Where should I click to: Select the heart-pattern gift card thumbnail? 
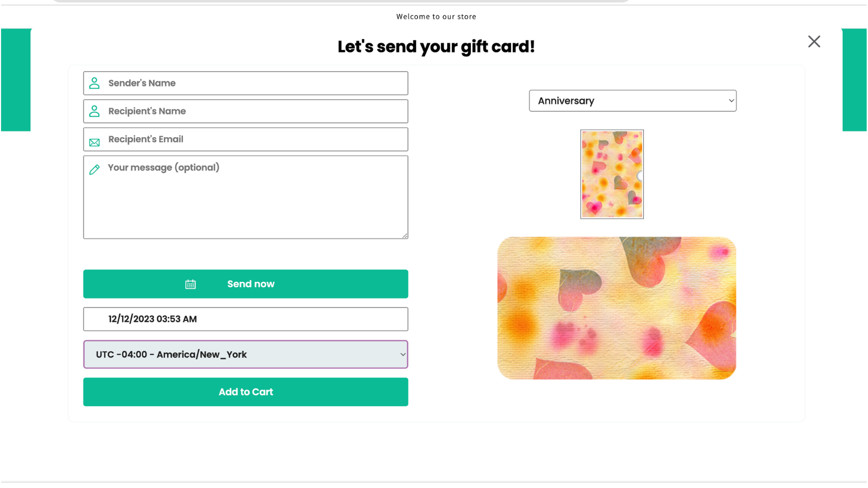[x=612, y=174]
